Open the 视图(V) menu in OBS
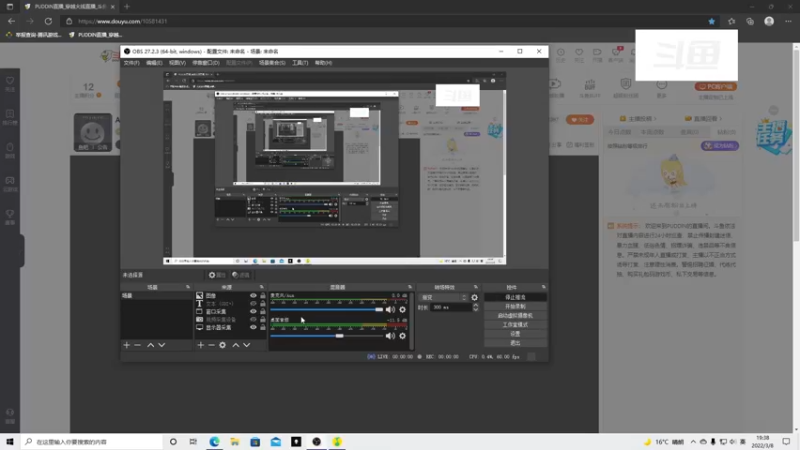Image resolution: width=800 pixels, height=450 pixels. tap(177, 63)
